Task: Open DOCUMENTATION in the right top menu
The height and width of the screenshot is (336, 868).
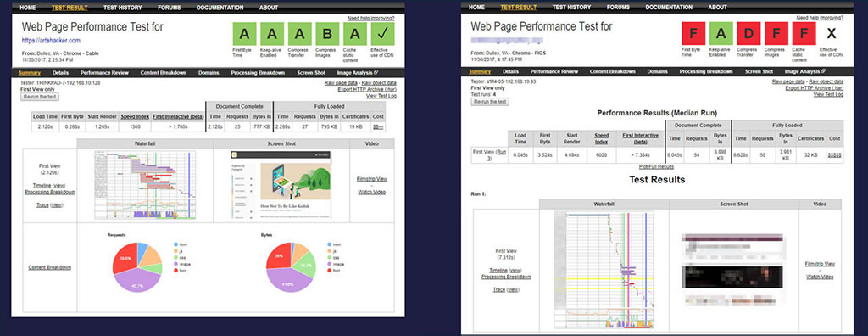Action: click(x=670, y=7)
